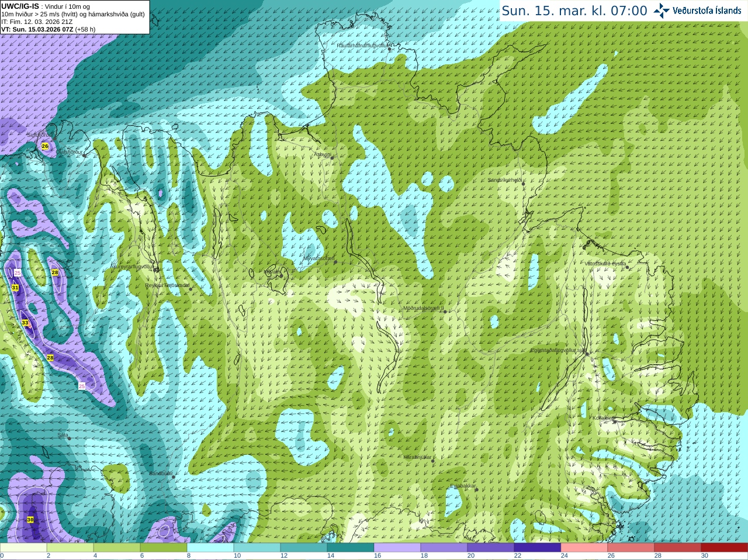Select the Reykir í Fnjóskadal station label

[168, 285]
